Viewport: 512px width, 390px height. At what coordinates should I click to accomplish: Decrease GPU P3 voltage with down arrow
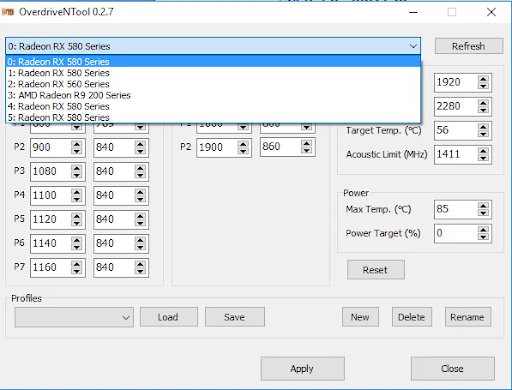tap(140, 175)
